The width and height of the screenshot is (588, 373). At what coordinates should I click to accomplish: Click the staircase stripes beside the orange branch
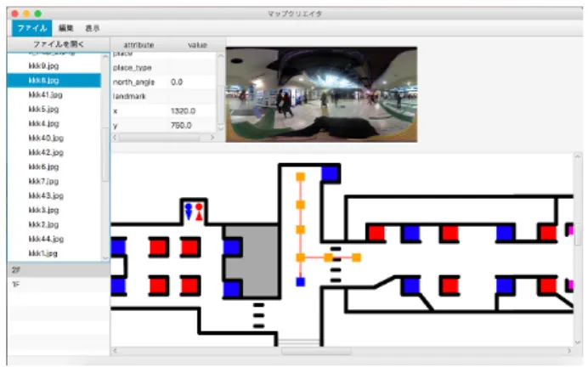point(336,264)
